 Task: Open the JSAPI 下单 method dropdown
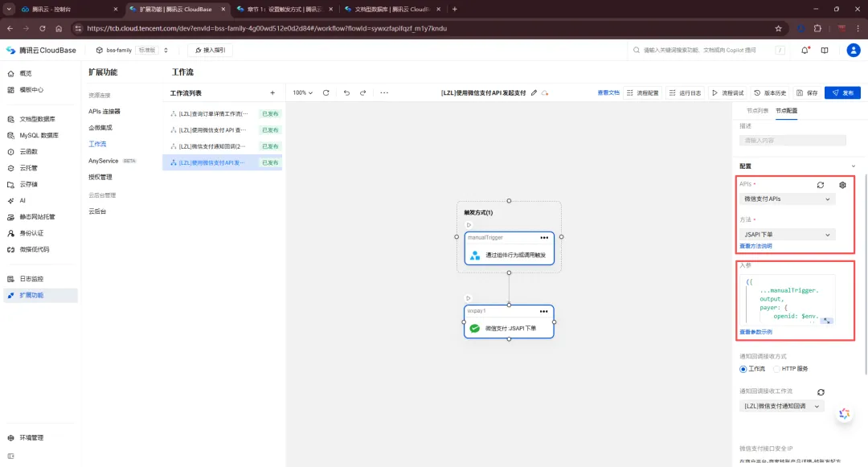click(x=787, y=235)
